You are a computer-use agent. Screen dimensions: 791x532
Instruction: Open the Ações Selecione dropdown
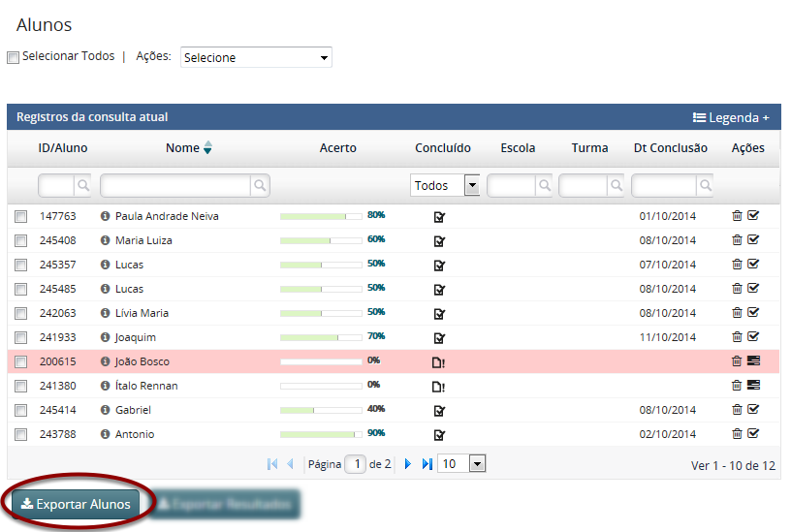pyautogui.click(x=256, y=58)
